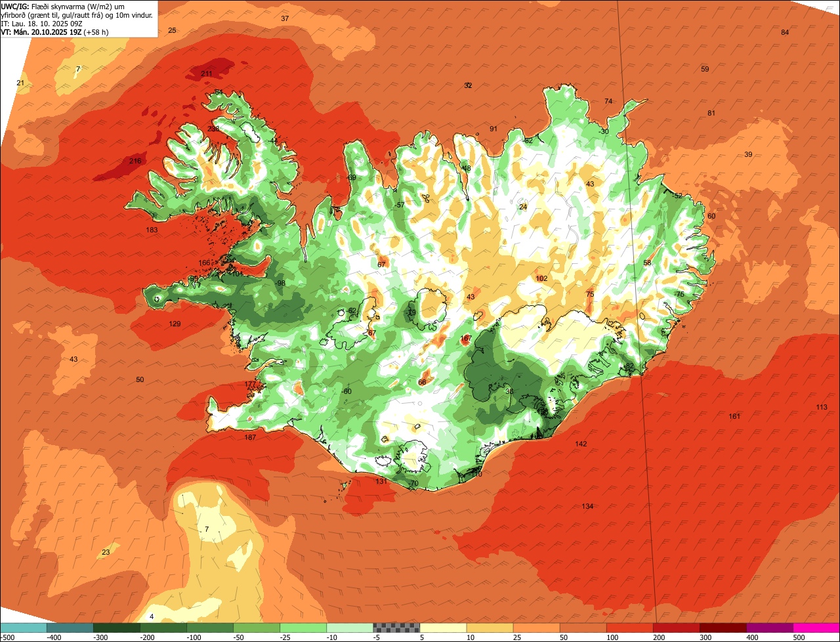The image size is (840, 642).
Task: Click the value -57 in north Iceland
Action: 400,205
